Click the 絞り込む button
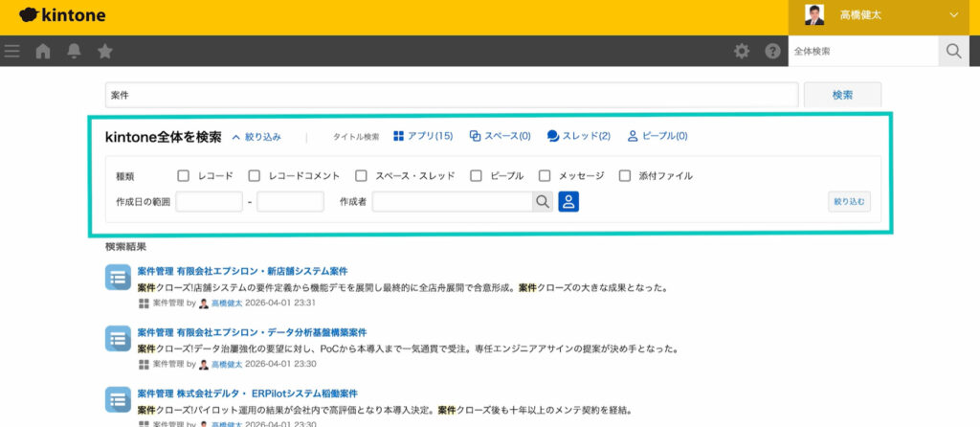The image size is (980, 427). pyautogui.click(x=850, y=201)
